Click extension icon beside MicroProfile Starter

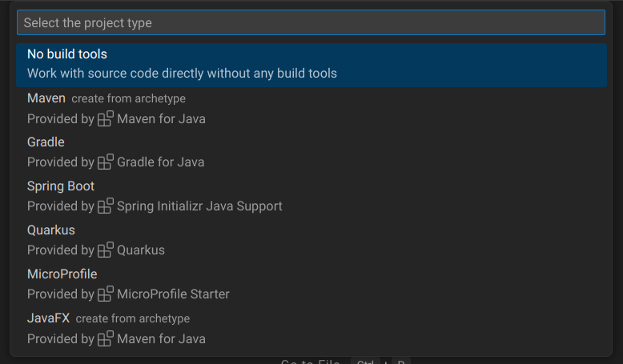click(x=105, y=294)
